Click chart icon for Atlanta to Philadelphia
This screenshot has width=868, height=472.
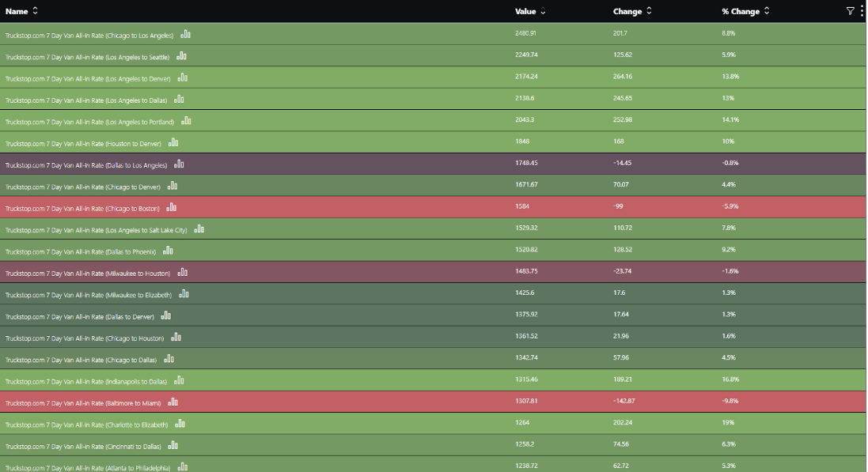pyautogui.click(x=183, y=467)
